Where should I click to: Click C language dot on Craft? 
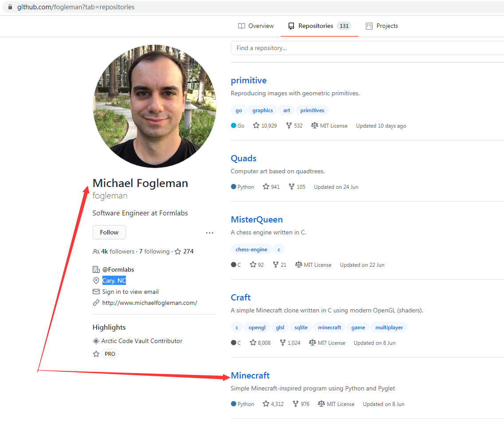pos(234,343)
